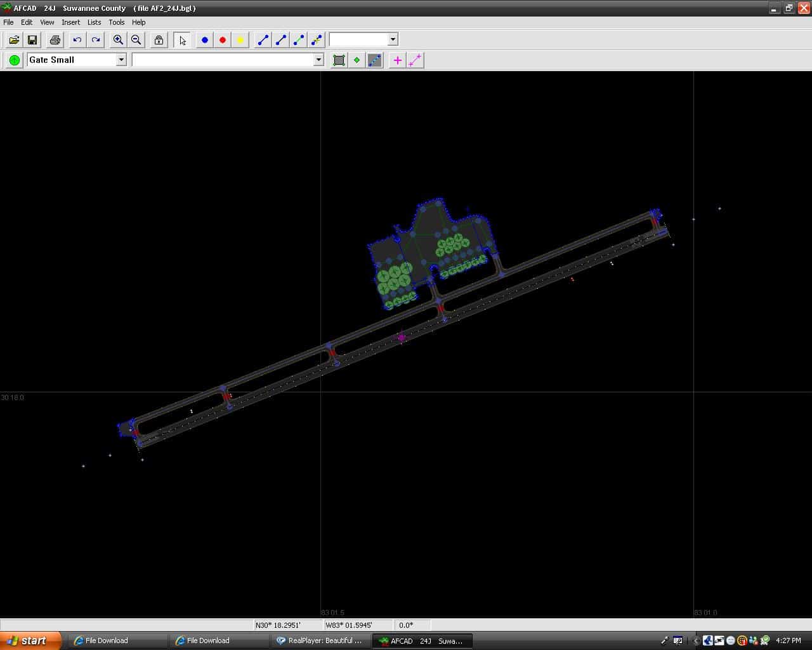
Task: Toggle the pointer selection mode
Action: click(183, 40)
